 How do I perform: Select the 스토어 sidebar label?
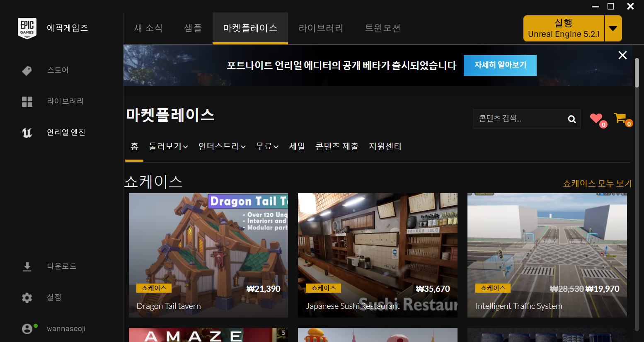point(58,70)
